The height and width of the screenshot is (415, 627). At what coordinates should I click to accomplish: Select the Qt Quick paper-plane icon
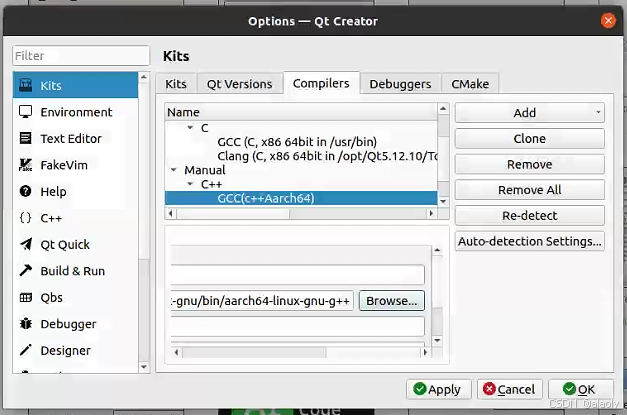pyautogui.click(x=26, y=244)
